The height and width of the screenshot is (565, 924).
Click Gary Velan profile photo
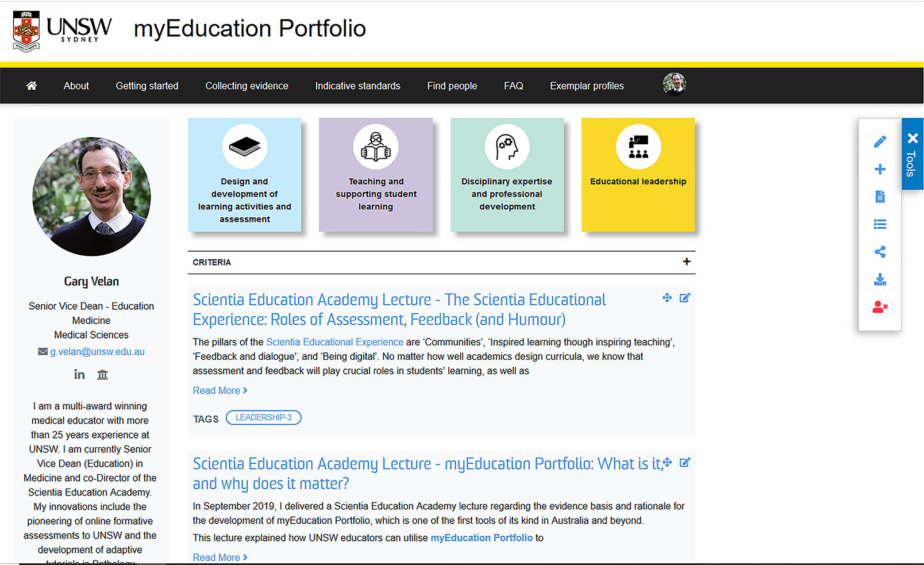pos(91,196)
